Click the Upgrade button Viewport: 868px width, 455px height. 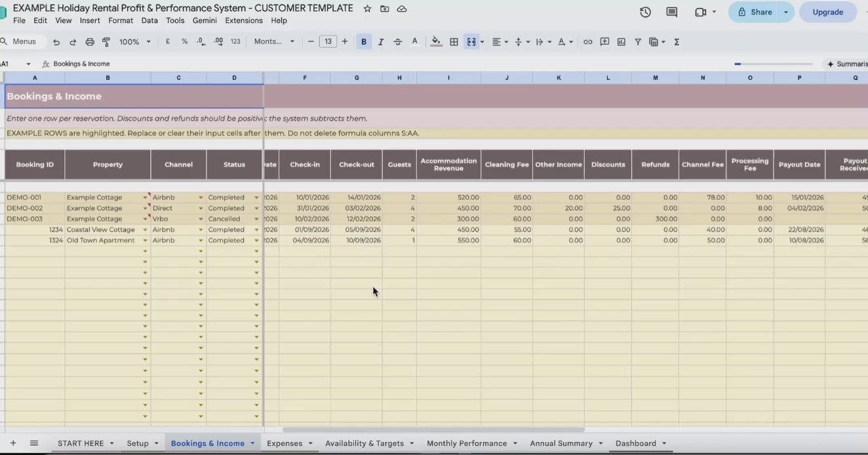(x=828, y=12)
